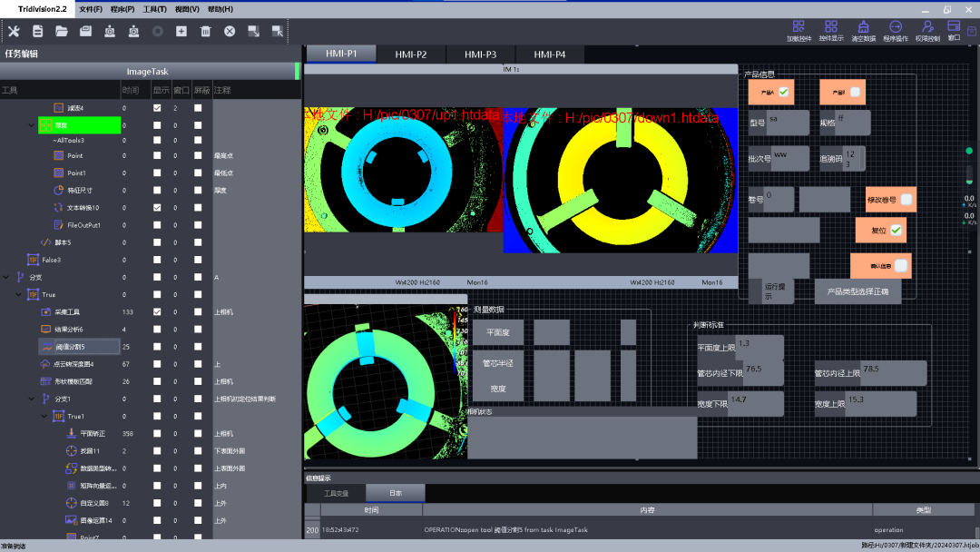Open the 工具(T) menu

pos(154,9)
